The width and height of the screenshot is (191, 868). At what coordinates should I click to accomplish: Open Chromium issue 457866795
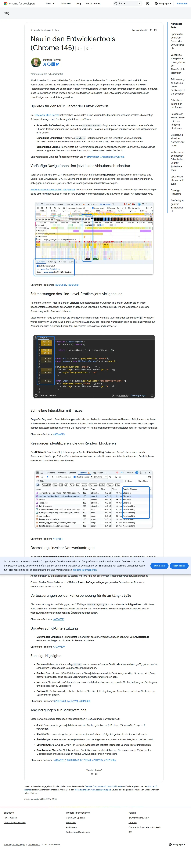pyautogui.click(x=59, y=434)
